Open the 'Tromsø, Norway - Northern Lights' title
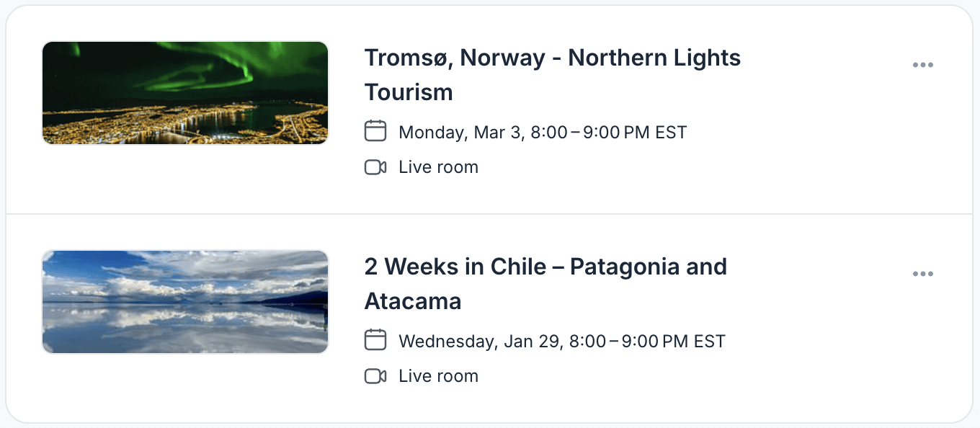 [x=552, y=58]
